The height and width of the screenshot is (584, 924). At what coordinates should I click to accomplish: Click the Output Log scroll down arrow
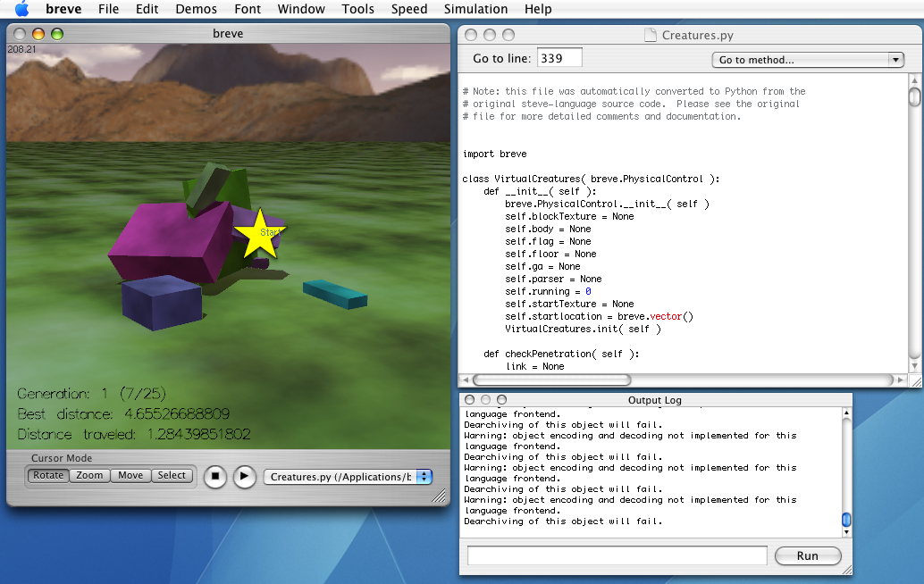tap(846, 532)
